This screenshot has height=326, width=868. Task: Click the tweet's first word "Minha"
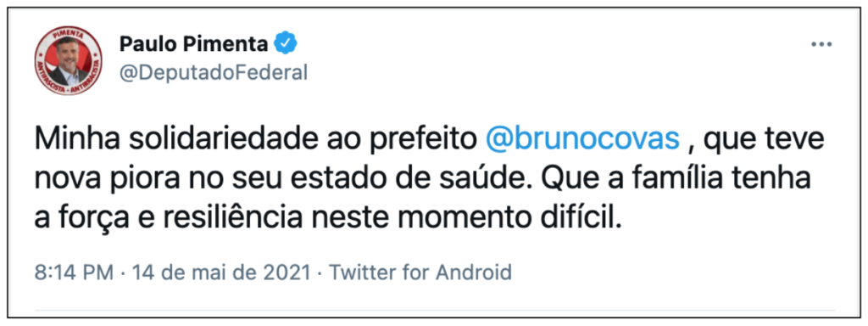coord(73,140)
